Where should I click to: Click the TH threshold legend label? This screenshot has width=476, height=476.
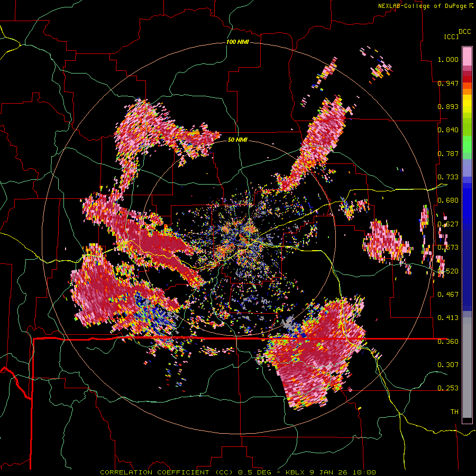(454, 411)
